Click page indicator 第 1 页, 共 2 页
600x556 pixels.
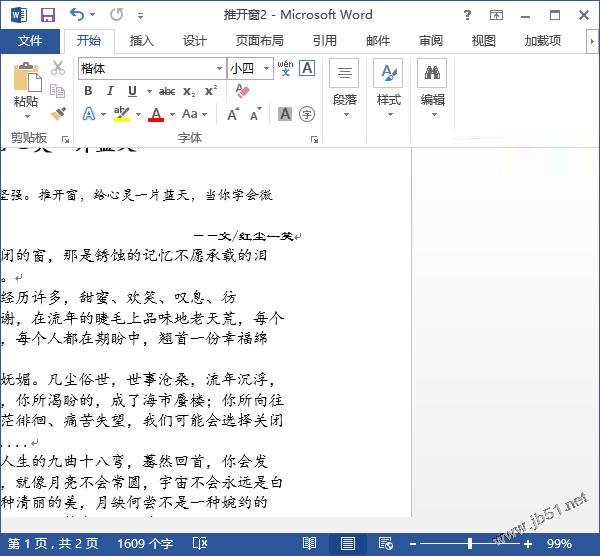click(53, 543)
